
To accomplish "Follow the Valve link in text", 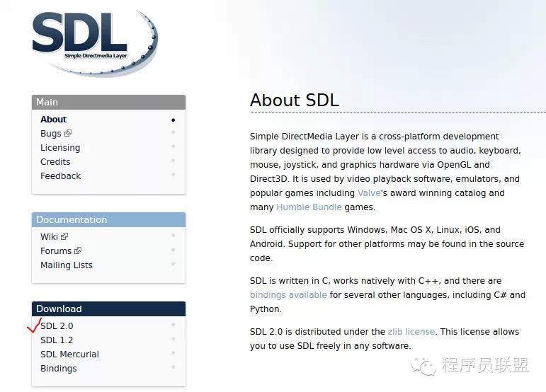I will coord(369,193).
